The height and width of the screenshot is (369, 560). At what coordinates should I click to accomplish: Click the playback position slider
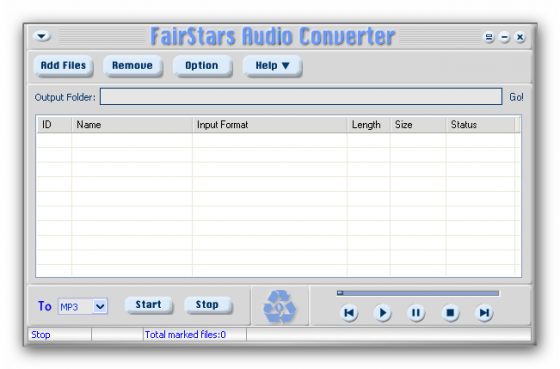click(x=418, y=293)
